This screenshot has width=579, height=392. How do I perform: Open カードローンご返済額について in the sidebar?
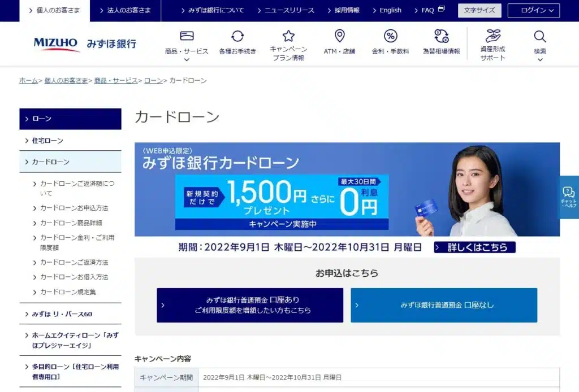click(74, 188)
